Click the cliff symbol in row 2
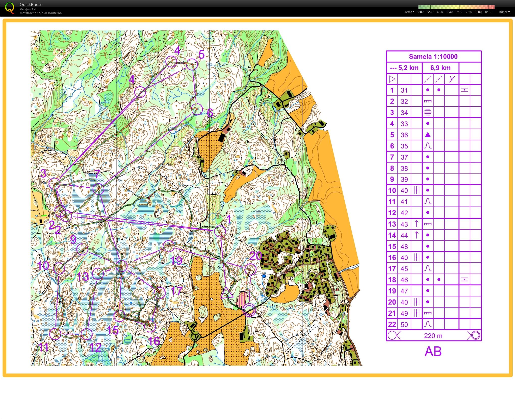This screenshot has width=515, height=420. tap(428, 102)
